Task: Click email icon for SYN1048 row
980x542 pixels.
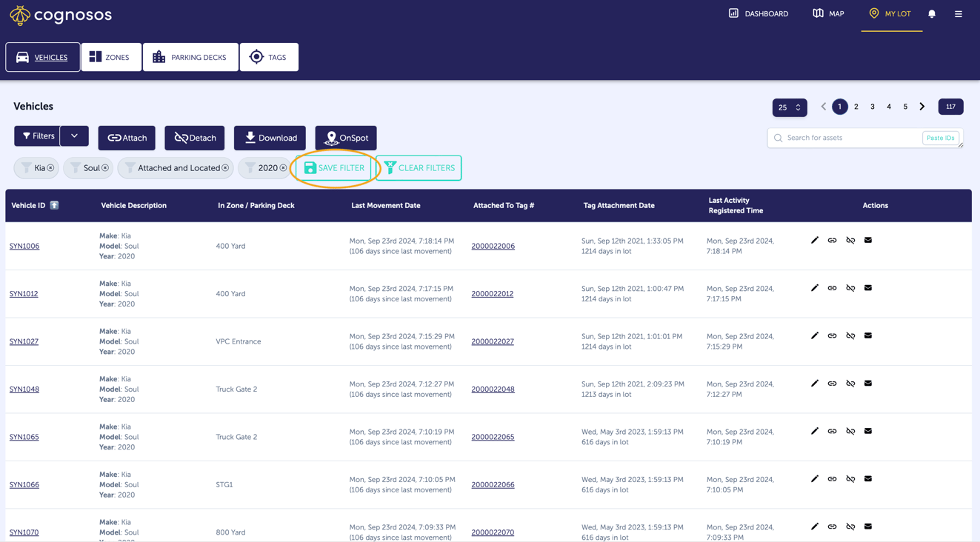Action: point(868,384)
